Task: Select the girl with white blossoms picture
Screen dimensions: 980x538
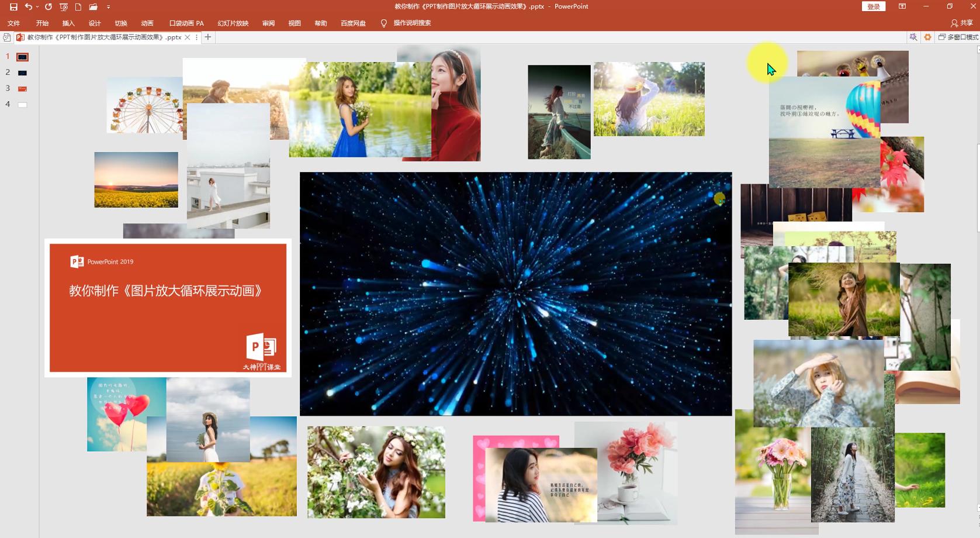Action: [376, 472]
